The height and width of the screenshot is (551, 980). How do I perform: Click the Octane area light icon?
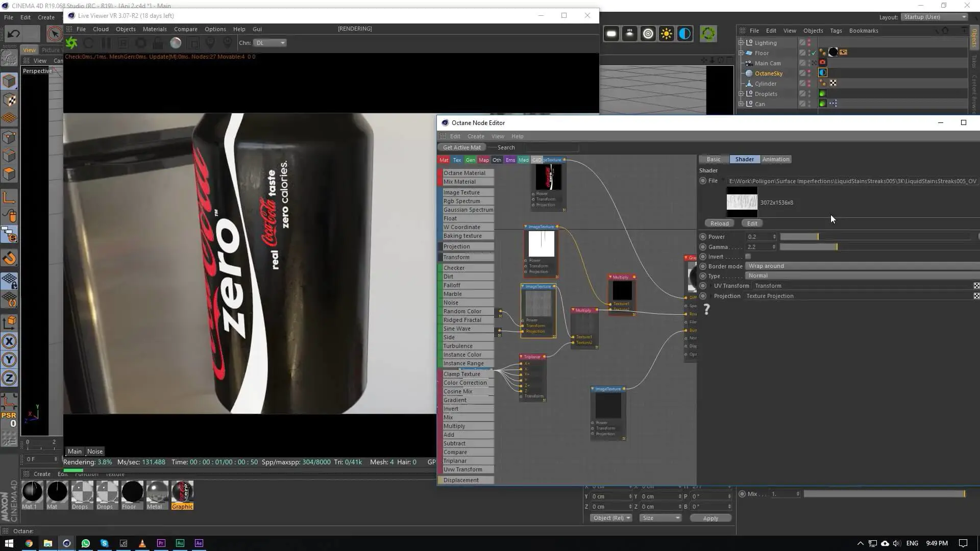tap(611, 34)
